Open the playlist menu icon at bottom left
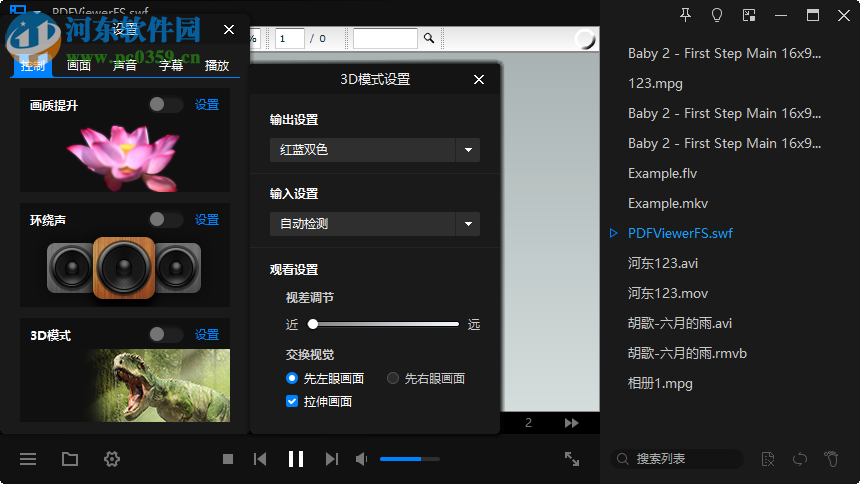Screen dimensions: 860x484 (28, 459)
